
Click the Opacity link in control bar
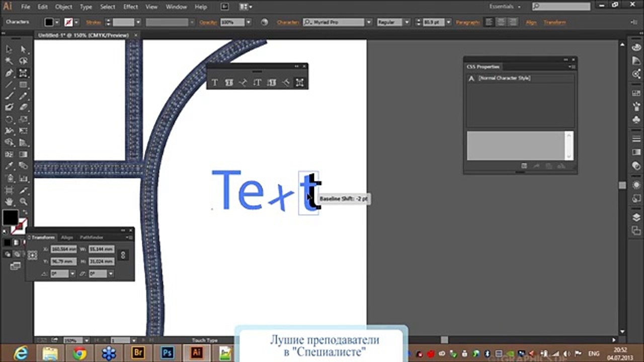[x=207, y=23]
